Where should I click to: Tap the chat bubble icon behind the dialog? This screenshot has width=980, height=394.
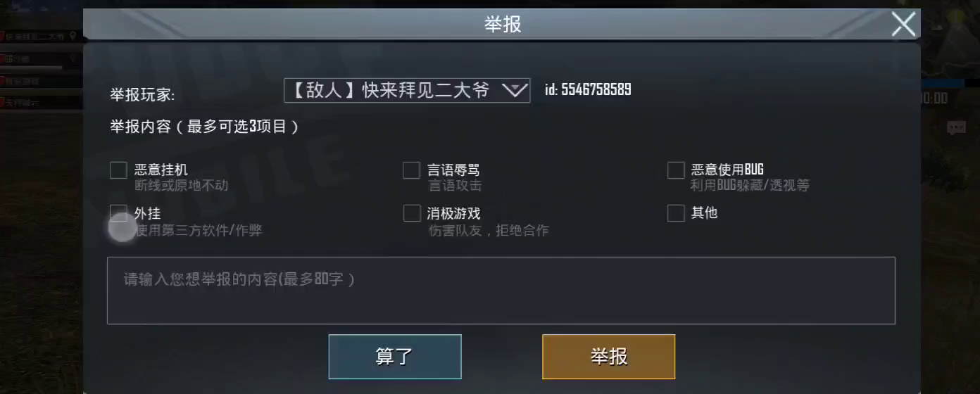pos(955,128)
